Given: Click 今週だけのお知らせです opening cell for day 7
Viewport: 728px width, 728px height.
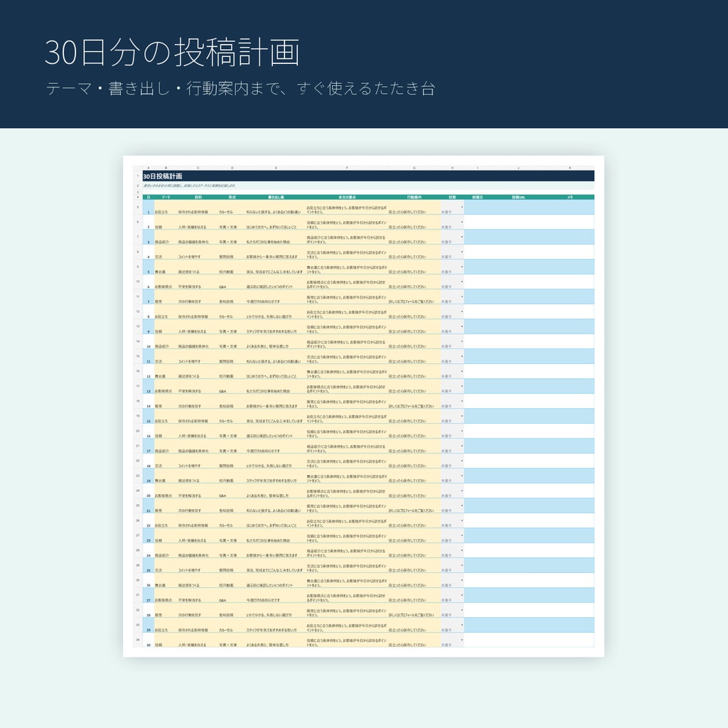Looking at the screenshot, I should 276,296.
